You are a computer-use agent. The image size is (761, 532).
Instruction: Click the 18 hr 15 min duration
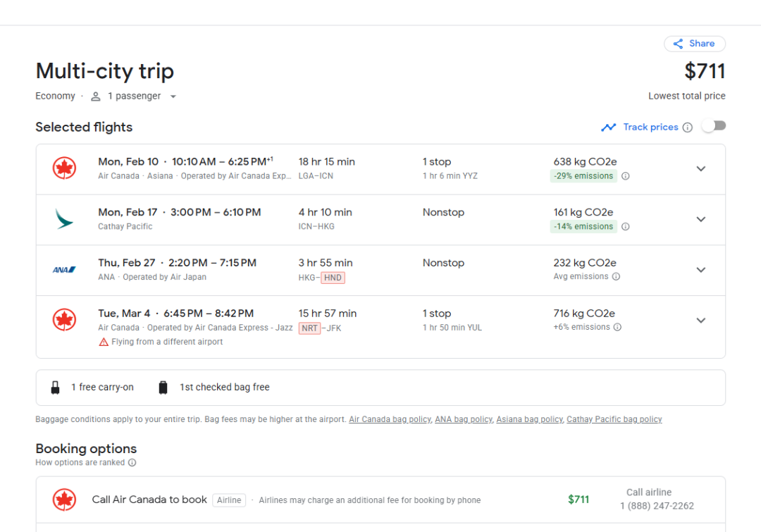[x=327, y=161]
